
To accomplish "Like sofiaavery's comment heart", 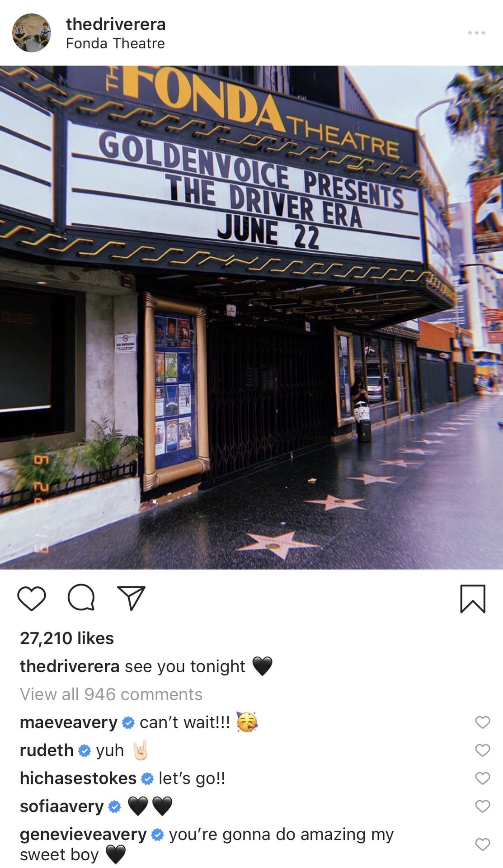I will [x=483, y=806].
